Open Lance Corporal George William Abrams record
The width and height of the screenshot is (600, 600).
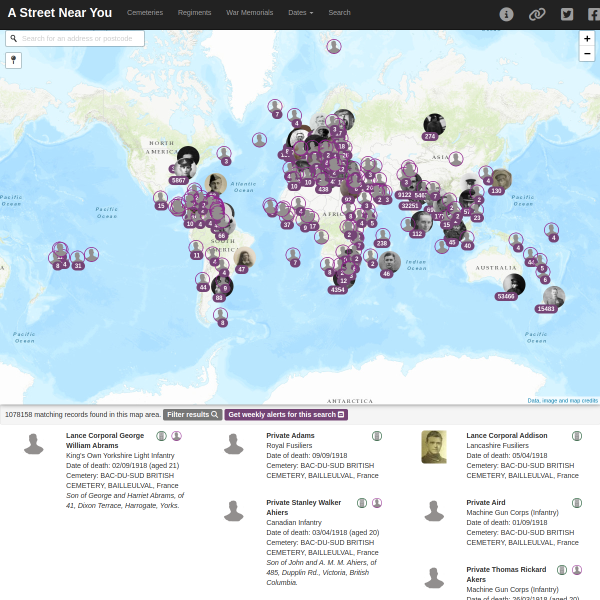pos(105,440)
